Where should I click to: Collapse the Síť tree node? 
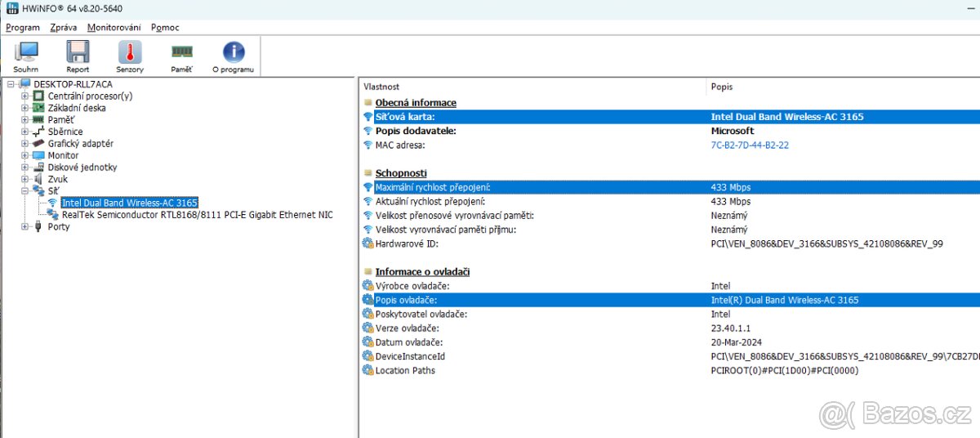(24, 190)
